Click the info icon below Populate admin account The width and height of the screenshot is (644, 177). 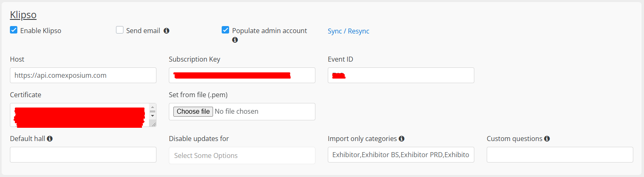click(x=235, y=40)
